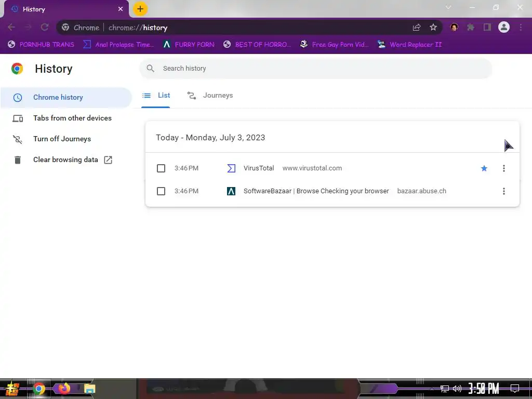The image size is (532, 399).
Task: Click the VirusTotal favicon in history list
Action: pos(231,168)
